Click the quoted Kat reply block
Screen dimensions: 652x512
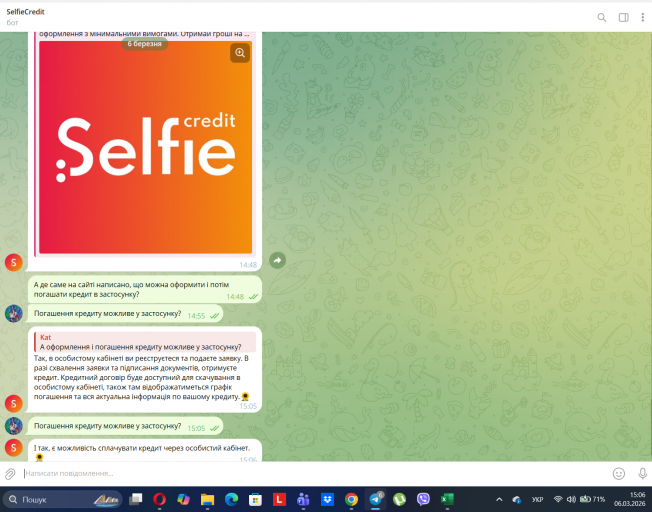point(145,342)
